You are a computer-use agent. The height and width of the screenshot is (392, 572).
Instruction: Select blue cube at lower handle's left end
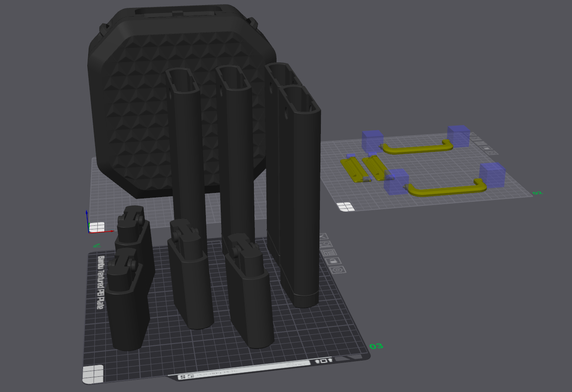[397, 182]
